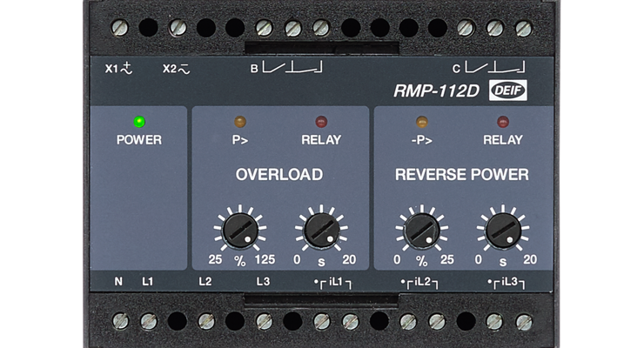Select the REVERSE POWER section heading

[462, 175]
